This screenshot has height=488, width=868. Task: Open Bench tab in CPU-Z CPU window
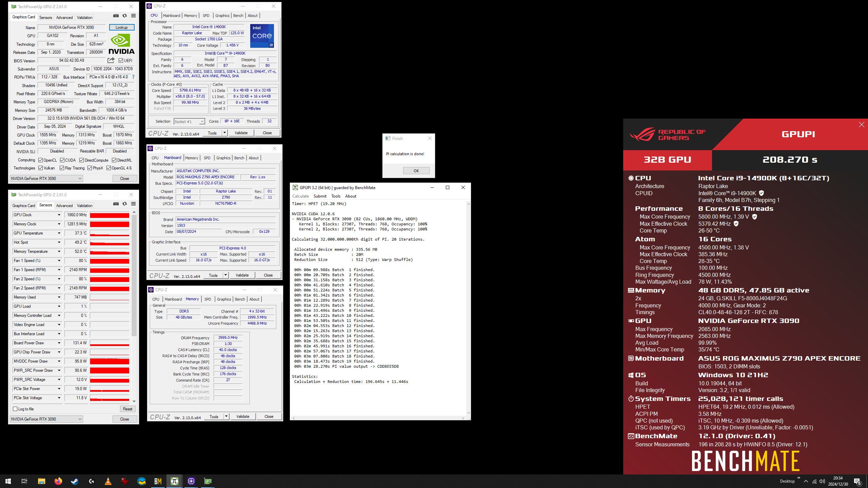(x=238, y=16)
